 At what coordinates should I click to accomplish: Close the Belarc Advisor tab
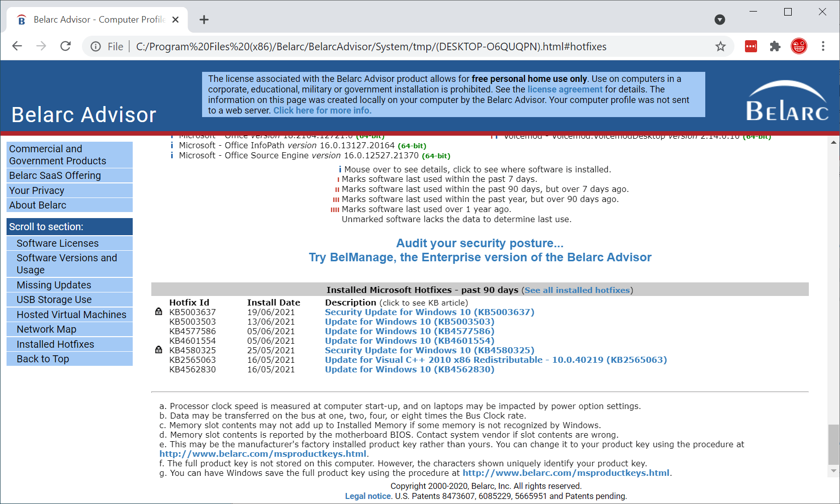(175, 20)
